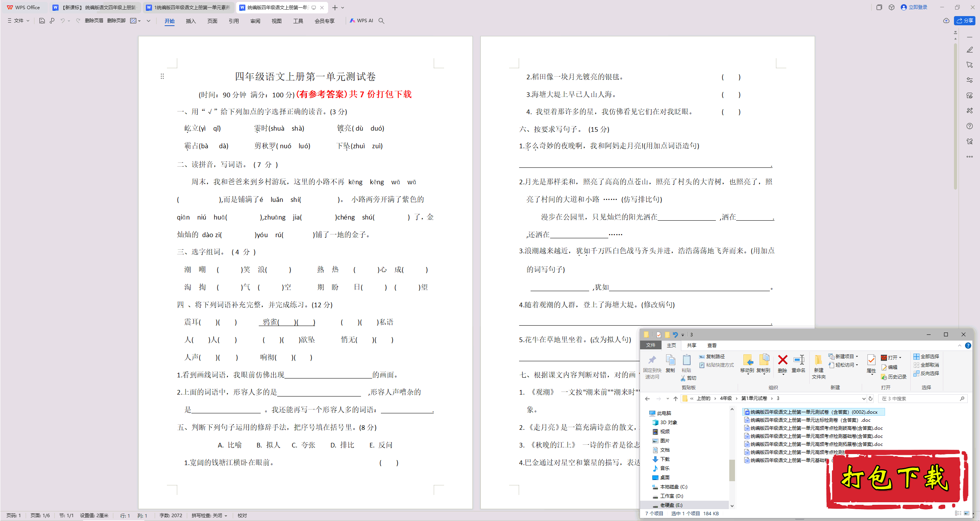Click the magic wand tools icon in sidebar
The width and height of the screenshot is (980, 521).
pos(970,111)
